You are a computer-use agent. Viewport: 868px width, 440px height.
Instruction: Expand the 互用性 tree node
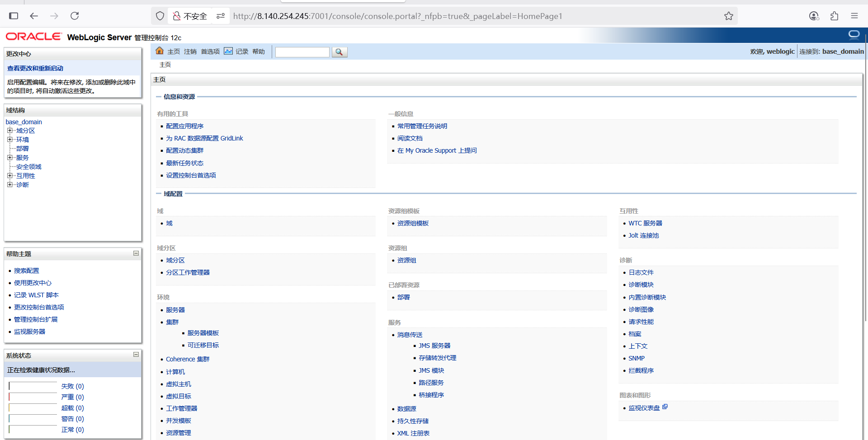pyautogui.click(x=9, y=176)
